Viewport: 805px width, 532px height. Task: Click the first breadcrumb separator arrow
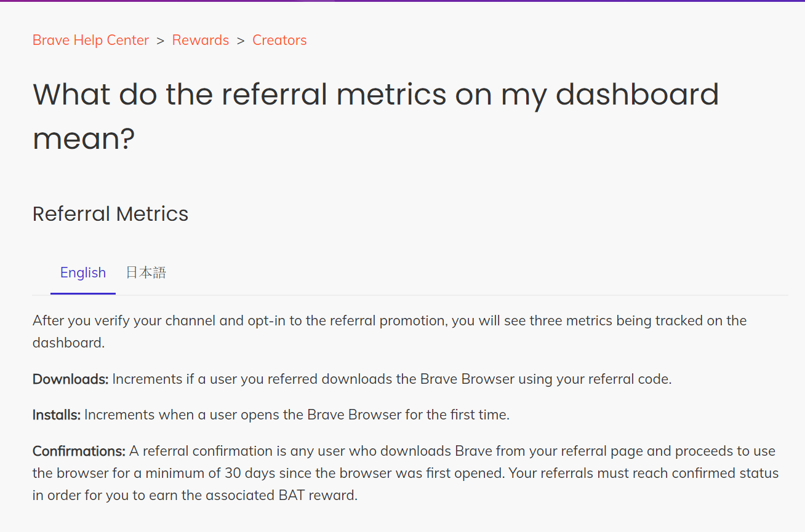coord(161,41)
